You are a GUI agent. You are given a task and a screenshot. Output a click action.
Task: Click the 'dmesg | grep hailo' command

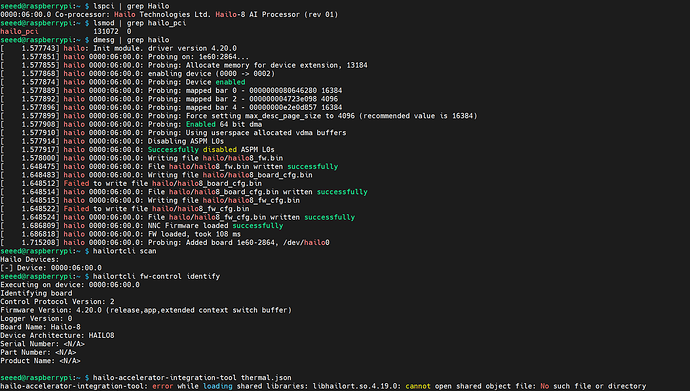coord(131,40)
